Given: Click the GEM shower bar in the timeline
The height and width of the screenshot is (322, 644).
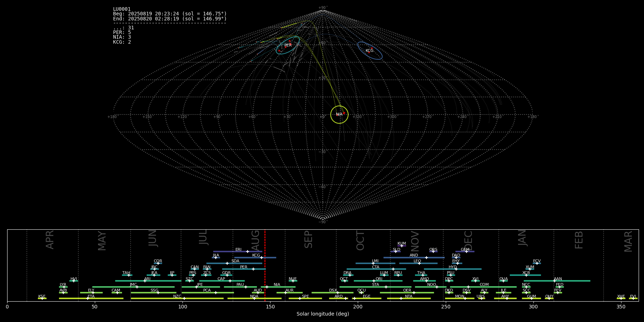Looking at the screenshot, I should 465,252.
